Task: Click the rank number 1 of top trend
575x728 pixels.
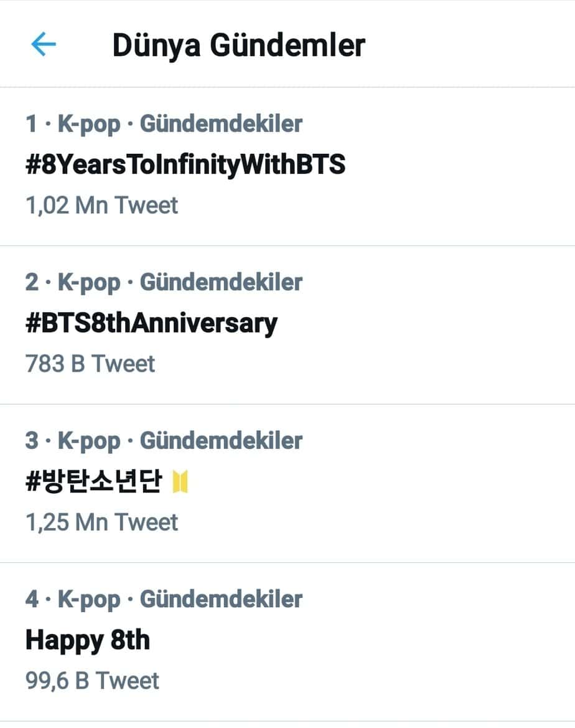Action: tap(31, 124)
